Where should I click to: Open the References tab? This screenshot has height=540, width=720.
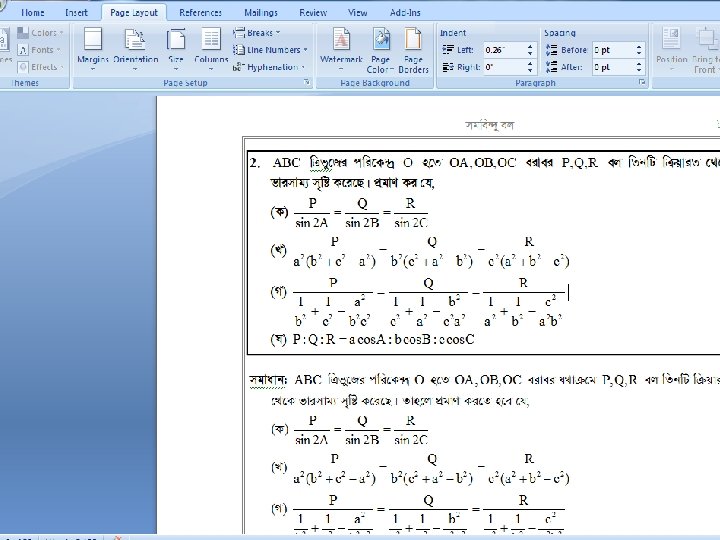pyautogui.click(x=200, y=12)
